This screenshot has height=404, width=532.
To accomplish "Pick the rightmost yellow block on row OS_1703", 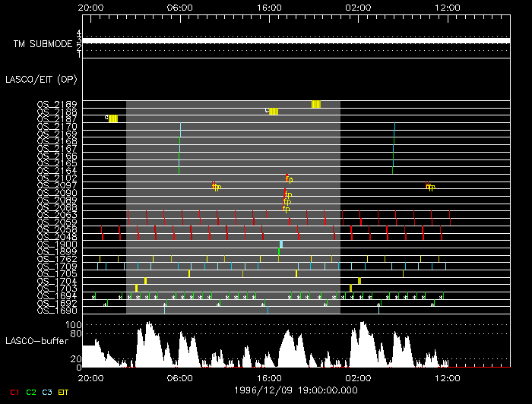I will coord(350,288).
